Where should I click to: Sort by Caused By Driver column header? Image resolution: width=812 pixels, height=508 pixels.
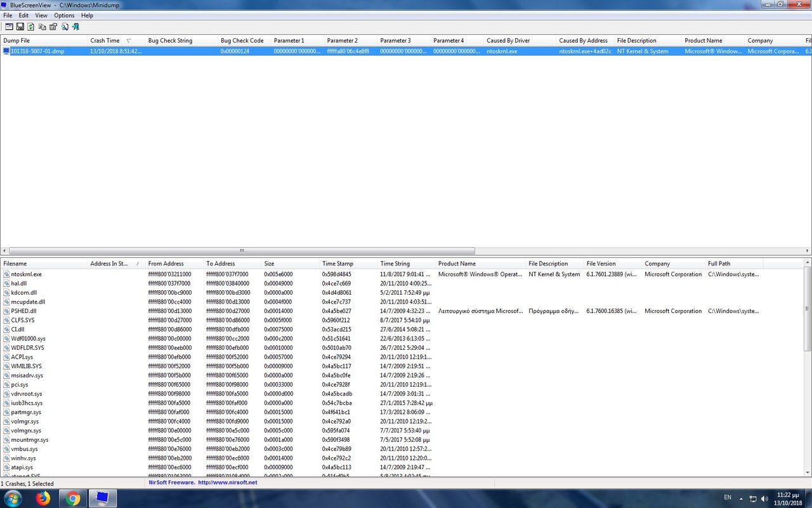(x=520, y=41)
